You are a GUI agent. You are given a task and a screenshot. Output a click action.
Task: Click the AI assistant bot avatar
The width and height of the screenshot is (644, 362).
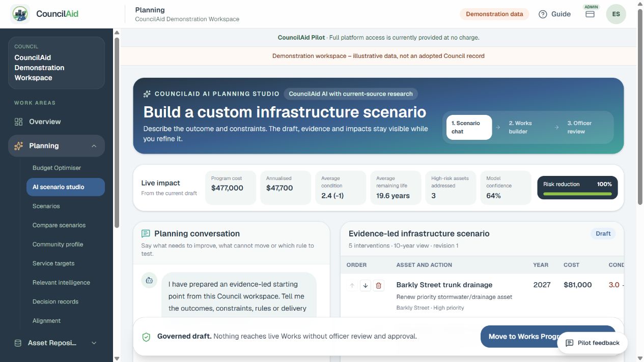(149, 280)
